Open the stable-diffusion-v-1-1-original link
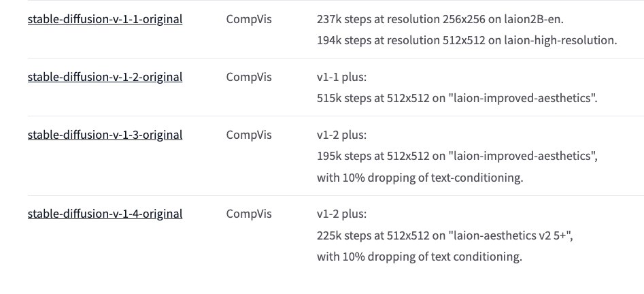This screenshot has width=644, height=294. 105,19
